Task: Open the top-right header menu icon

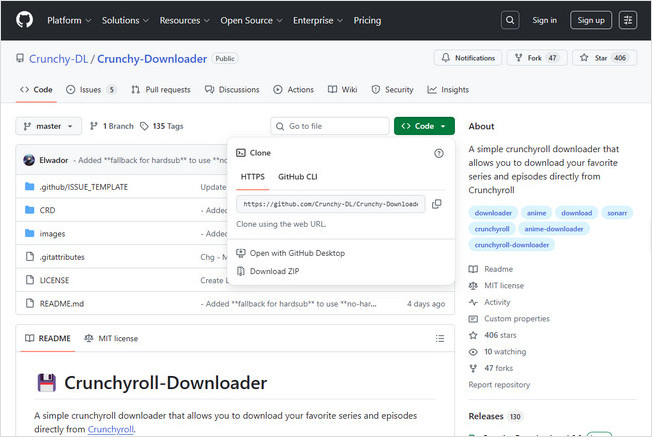Action: pos(628,20)
